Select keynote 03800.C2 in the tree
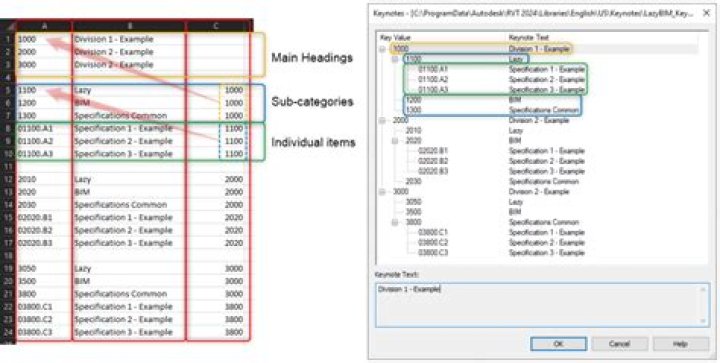Image resolution: width=720 pixels, height=363 pixels. pos(433,243)
